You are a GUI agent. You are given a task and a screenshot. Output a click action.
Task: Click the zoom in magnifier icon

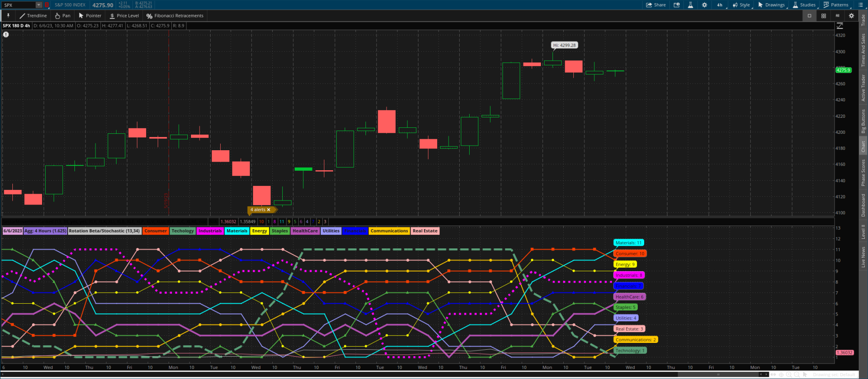(x=789, y=374)
